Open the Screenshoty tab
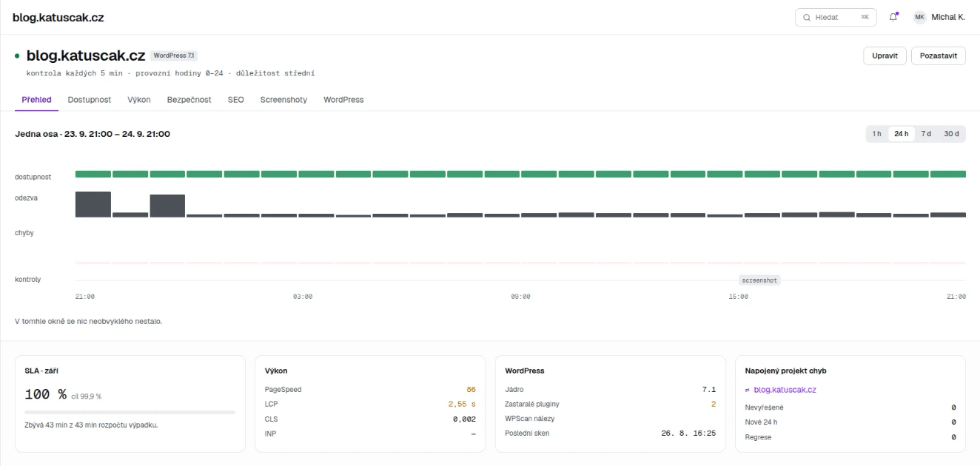The height and width of the screenshot is (466, 980). (283, 100)
